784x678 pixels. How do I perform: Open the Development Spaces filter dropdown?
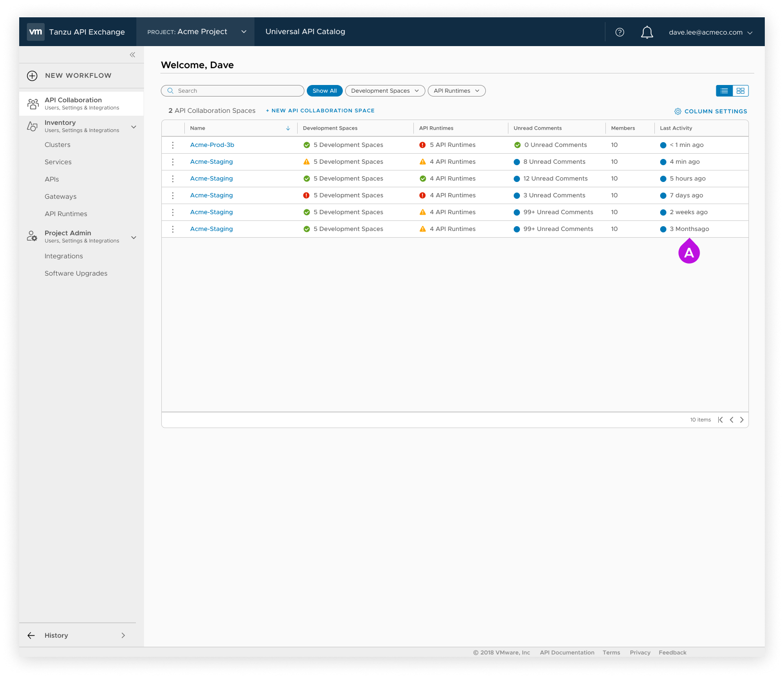[385, 91]
